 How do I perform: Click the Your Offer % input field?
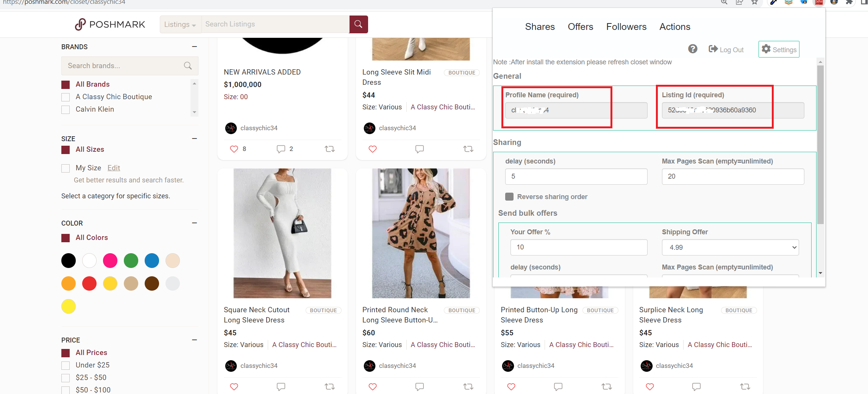click(x=579, y=247)
